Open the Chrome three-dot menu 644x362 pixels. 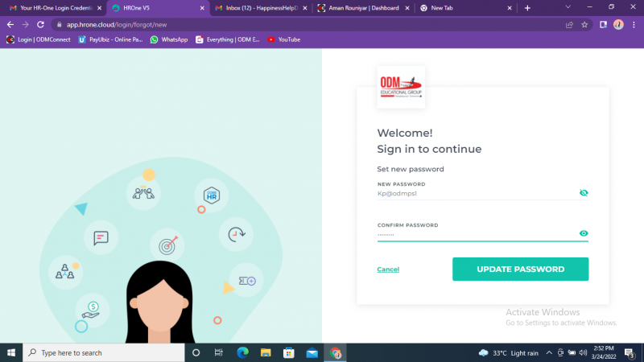click(x=634, y=24)
